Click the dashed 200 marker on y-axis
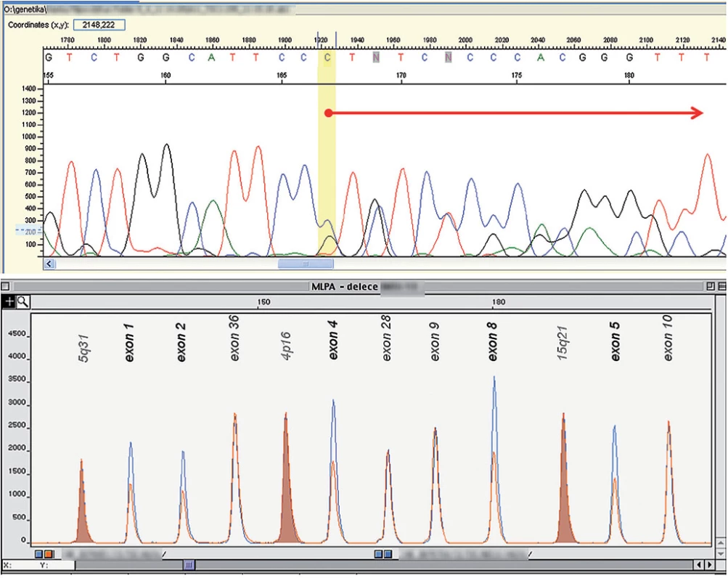The image size is (728, 581). [x=29, y=231]
